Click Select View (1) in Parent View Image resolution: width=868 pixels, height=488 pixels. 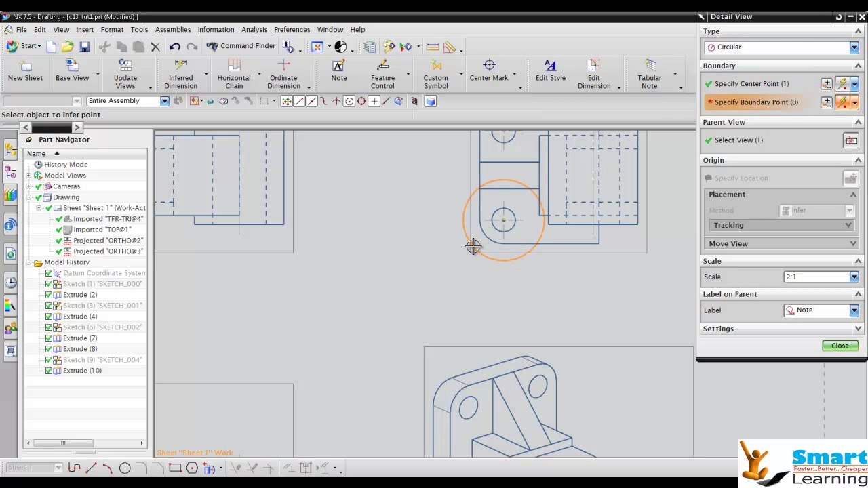pos(733,140)
